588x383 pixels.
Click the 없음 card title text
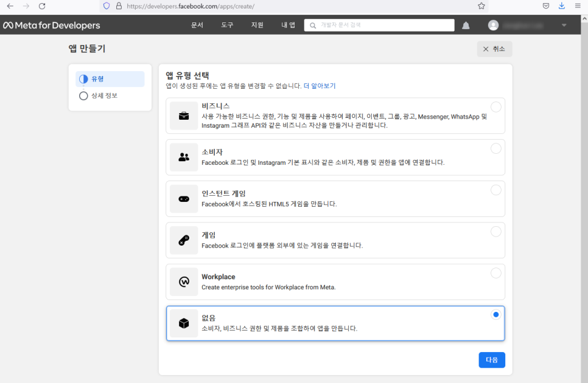click(209, 318)
